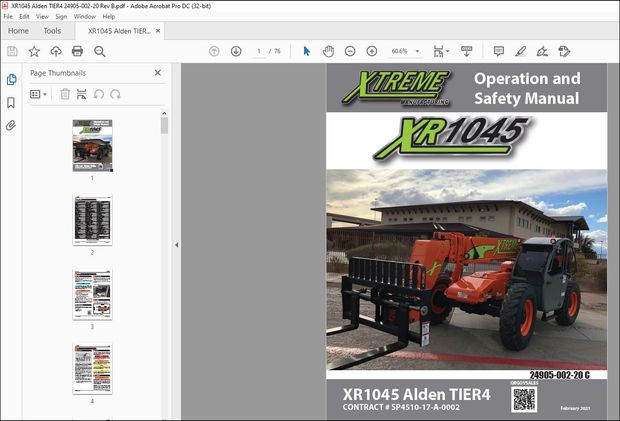The width and height of the screenshot is (620, 421).
Task: Add a comment with the sticky note icon
Action: 498,51
